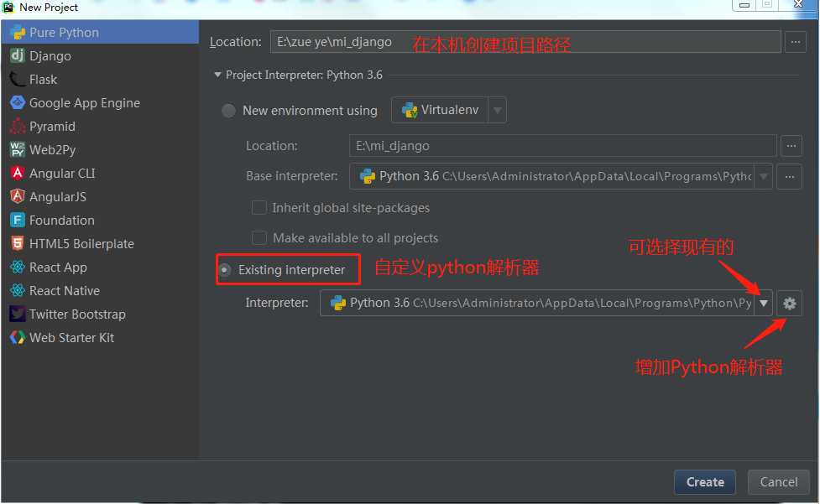The height and width of the screenshot is (504, 820).
Task: Click the PyCharm logo in title bar
Action: click(x=8, y=7)
